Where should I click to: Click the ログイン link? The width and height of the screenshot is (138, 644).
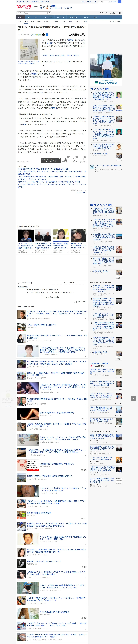42,8
